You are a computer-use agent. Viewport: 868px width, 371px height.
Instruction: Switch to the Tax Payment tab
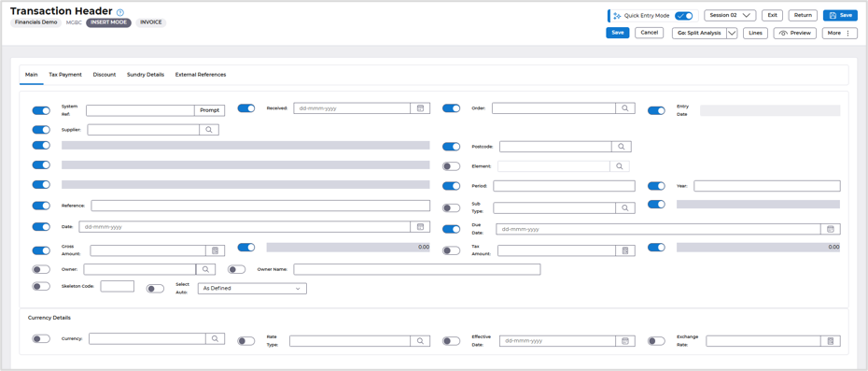(65, 75)
